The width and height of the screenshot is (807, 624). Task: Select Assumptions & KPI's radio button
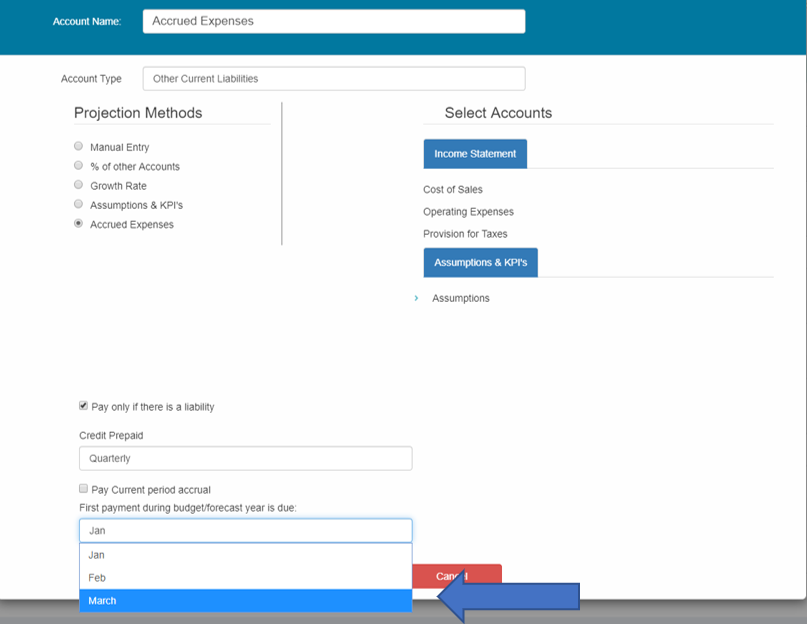79,204
